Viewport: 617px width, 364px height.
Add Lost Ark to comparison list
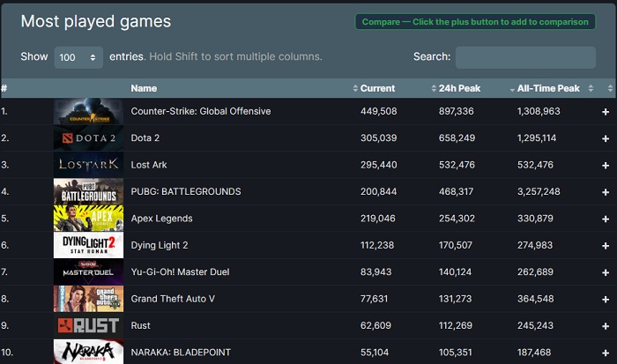606,165
